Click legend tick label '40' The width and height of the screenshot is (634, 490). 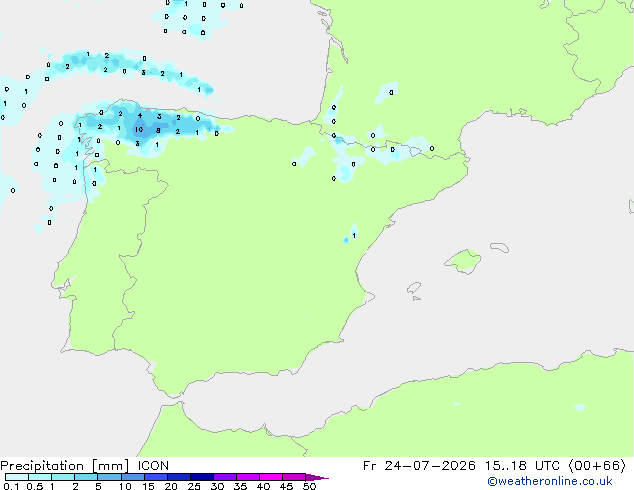click(x=263, y=486)
